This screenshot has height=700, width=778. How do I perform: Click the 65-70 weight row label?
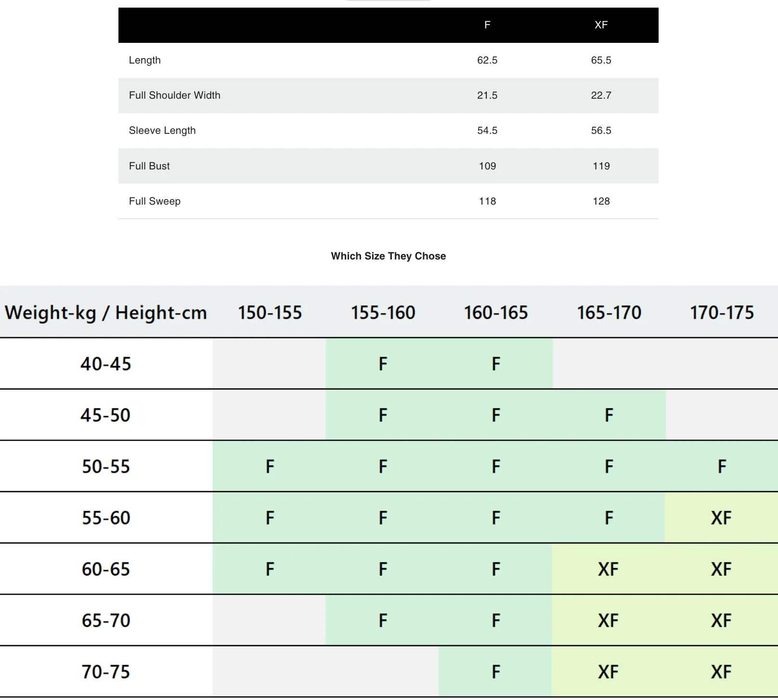click(x=106, y=621)
